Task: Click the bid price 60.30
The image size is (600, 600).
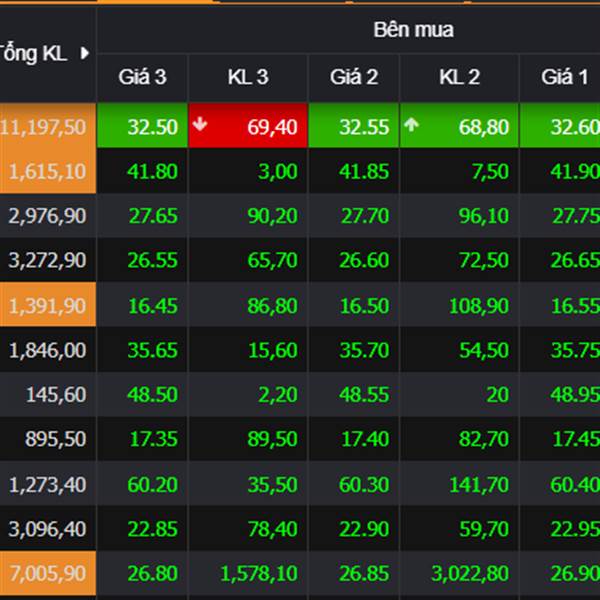Action: pos(364,484)
